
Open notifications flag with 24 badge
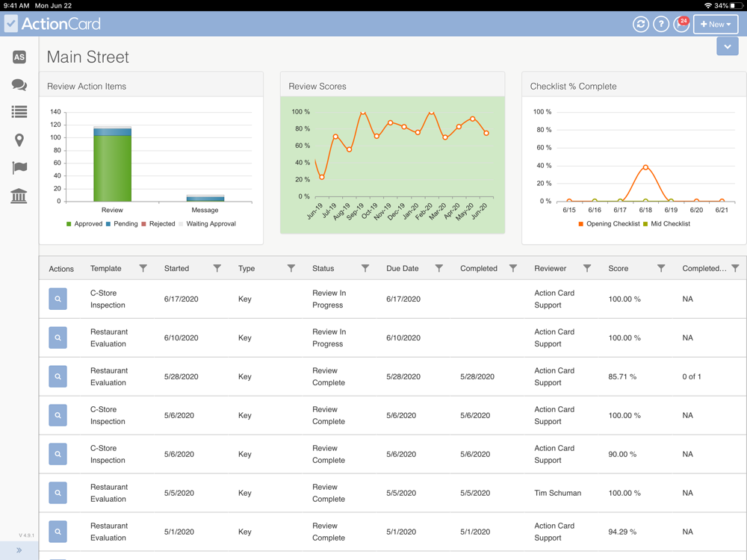(x=682, y=24)
